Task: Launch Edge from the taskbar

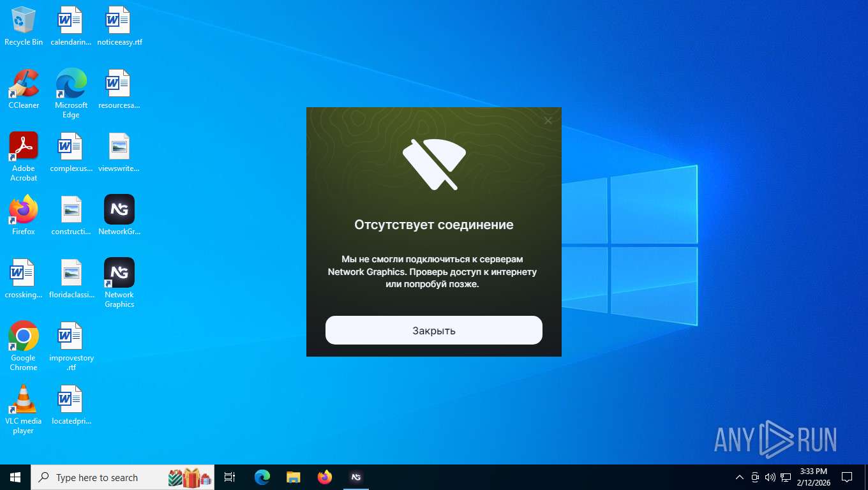Action: coord(262,477)
